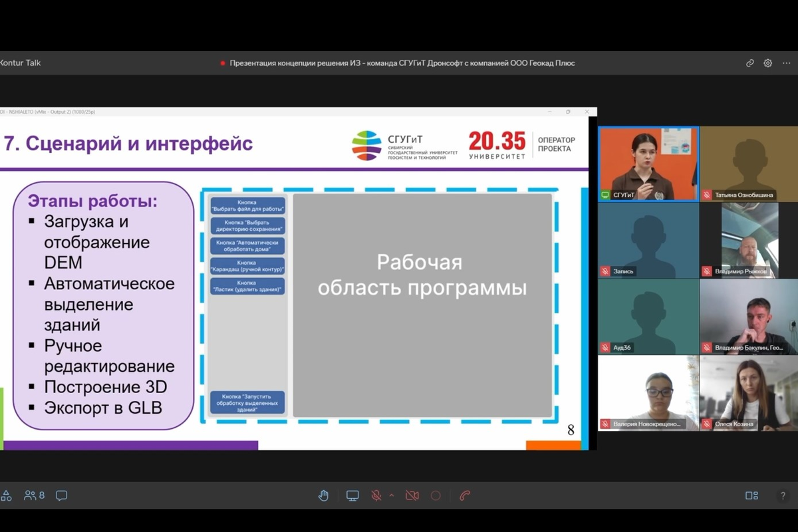This screenshot has height=532, width=798.
Task: Click muted mic icon beside Олеся Козина
Action: [x=707, y=424]
